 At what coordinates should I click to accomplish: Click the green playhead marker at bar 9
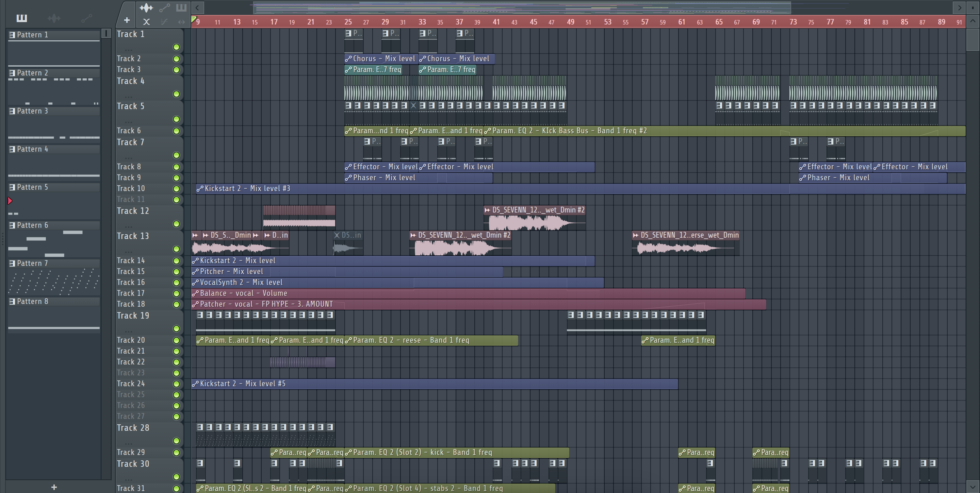coord(194,19)
